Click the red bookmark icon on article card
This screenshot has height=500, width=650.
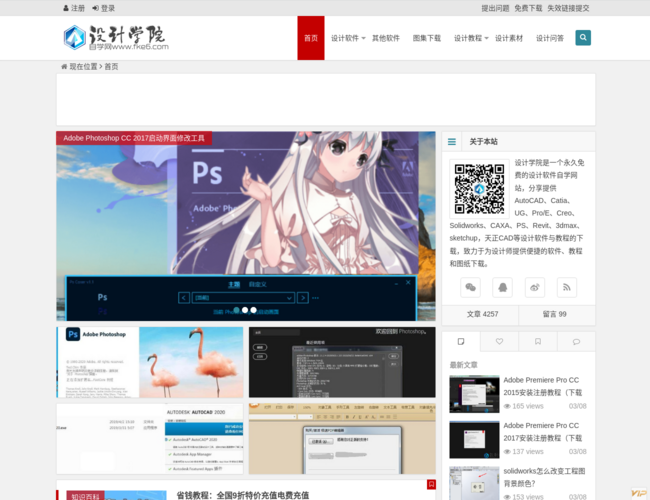(x=431, y=484)
